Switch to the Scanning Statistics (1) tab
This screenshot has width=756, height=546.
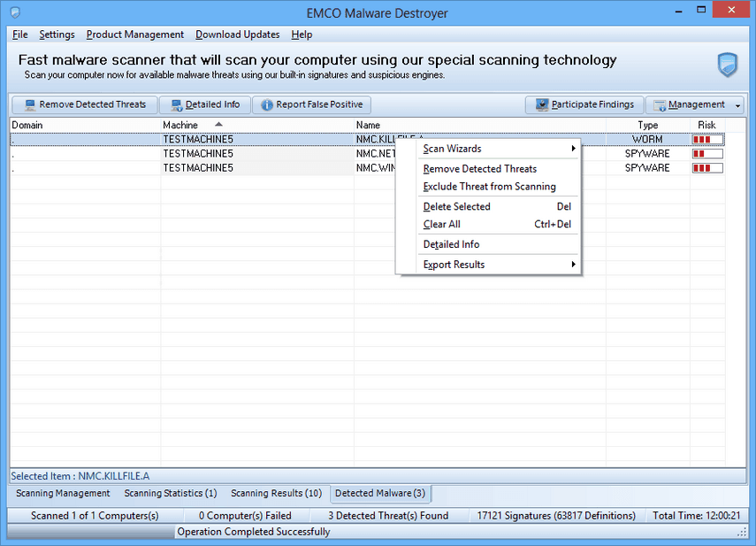[171, 494]
